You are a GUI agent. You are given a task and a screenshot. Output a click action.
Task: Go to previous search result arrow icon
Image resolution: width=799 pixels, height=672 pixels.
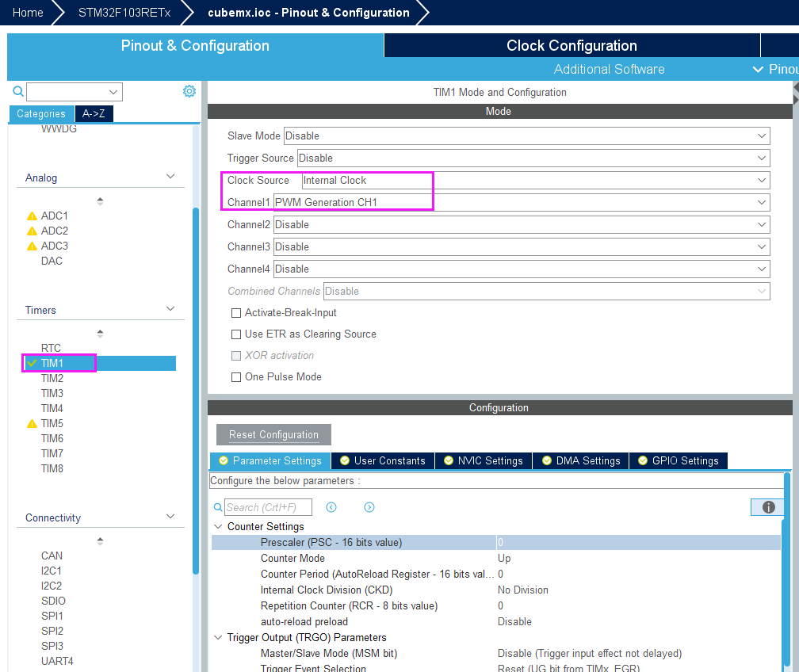[x=331, y=507]
